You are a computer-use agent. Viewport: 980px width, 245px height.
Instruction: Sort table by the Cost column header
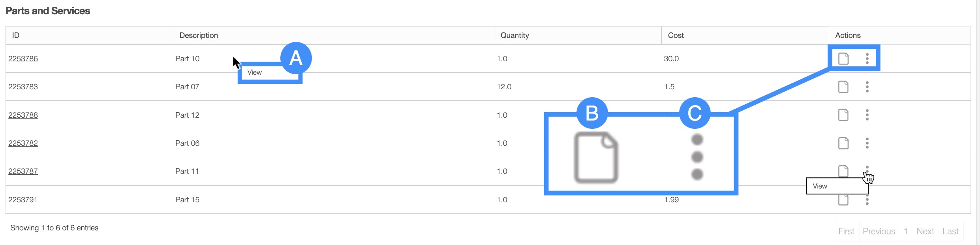click(x=676, y=35)
